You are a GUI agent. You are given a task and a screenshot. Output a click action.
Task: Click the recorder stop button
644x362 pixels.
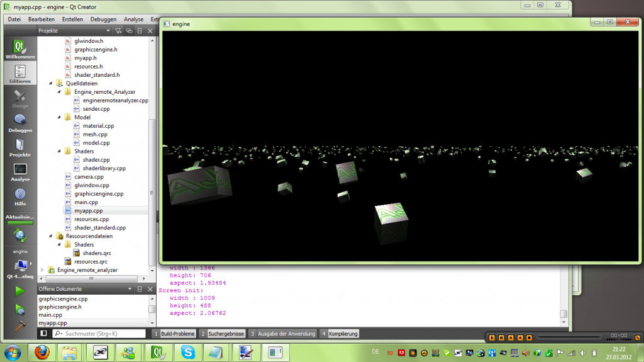529,337
